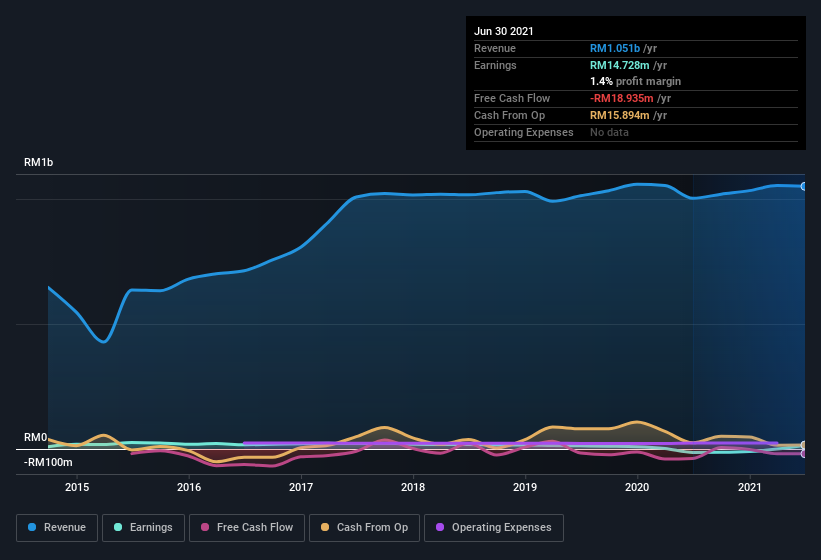
Task: Click the Cash From Op label in tooltip
Action: 509,115
